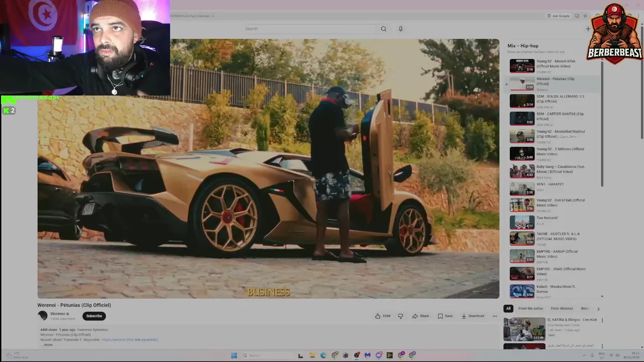Open the taskbar clock and date
The image size is (644, 362).
pos(632,355)
